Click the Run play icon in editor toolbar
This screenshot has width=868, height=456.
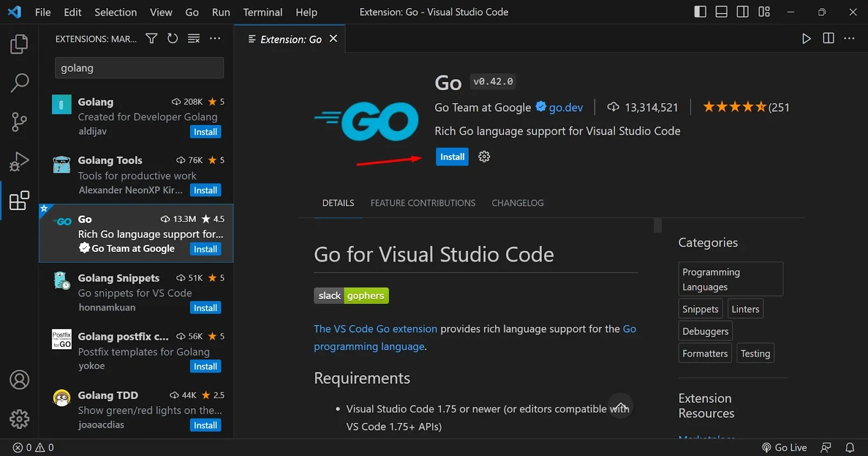point(807,39)
